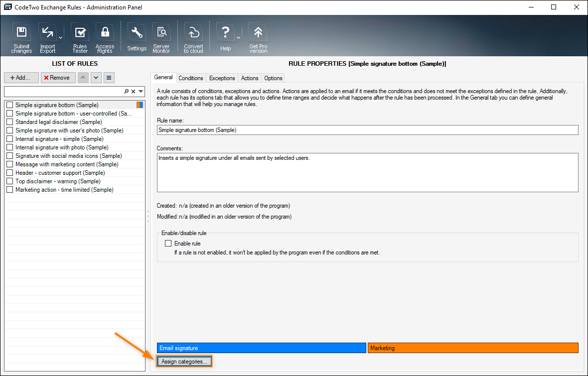This screenshot has width=588, height=376.
Task: Toggle checkbox for Marketing action - time limited
Action: [10, 190]
